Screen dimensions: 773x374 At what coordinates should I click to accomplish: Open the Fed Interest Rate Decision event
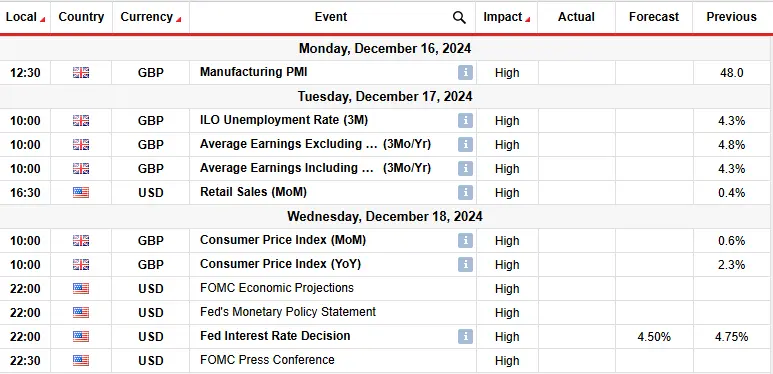[275, 336]
